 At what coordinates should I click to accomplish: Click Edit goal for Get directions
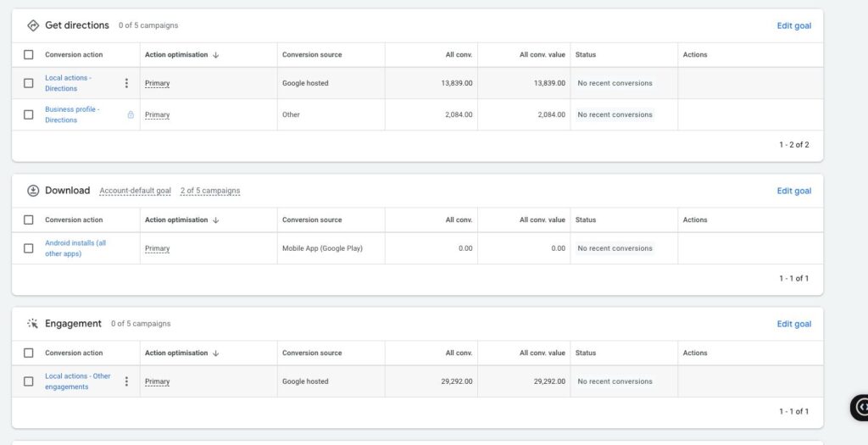pyautogui.click(x=793, y=25)
